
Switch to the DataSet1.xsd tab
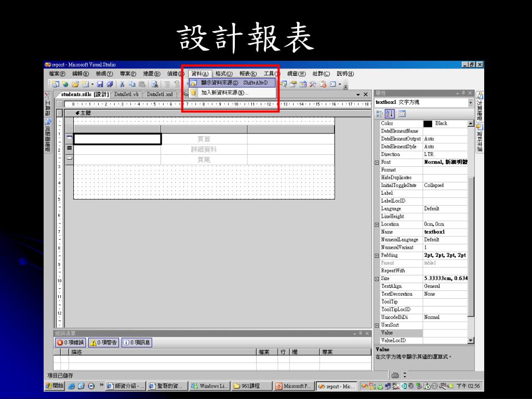tap(160, 95)
